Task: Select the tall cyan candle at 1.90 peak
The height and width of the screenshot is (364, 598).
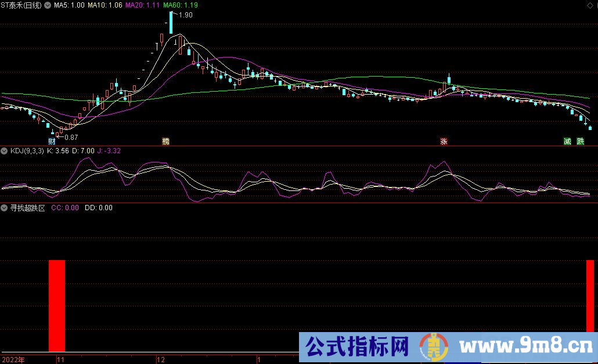Action: [171, 23]
